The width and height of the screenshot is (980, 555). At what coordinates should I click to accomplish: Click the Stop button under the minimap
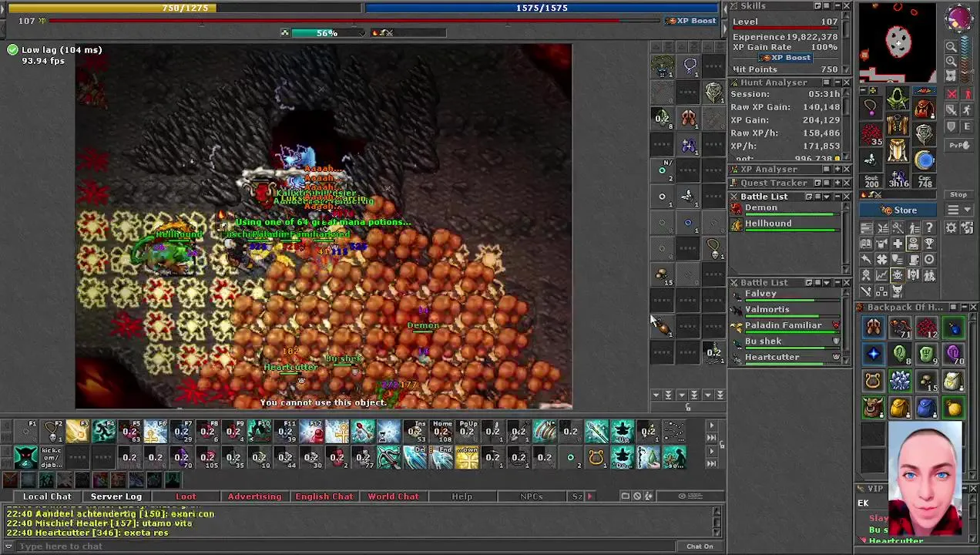coord(958,194)
